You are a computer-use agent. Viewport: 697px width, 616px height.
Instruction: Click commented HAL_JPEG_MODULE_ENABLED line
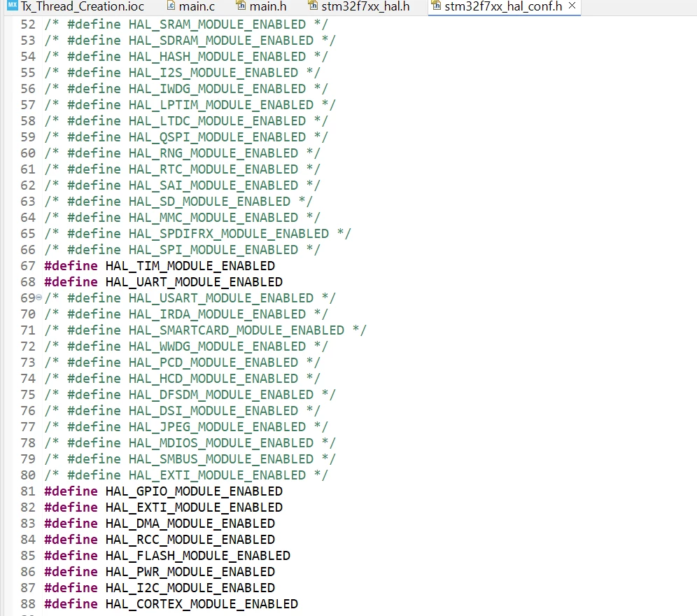click(186, 427)
